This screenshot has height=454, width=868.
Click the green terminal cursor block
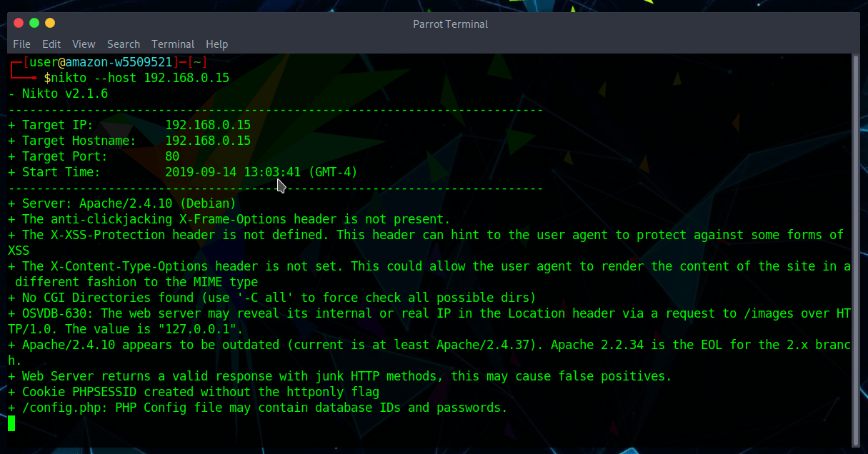[x=11, y=423]
